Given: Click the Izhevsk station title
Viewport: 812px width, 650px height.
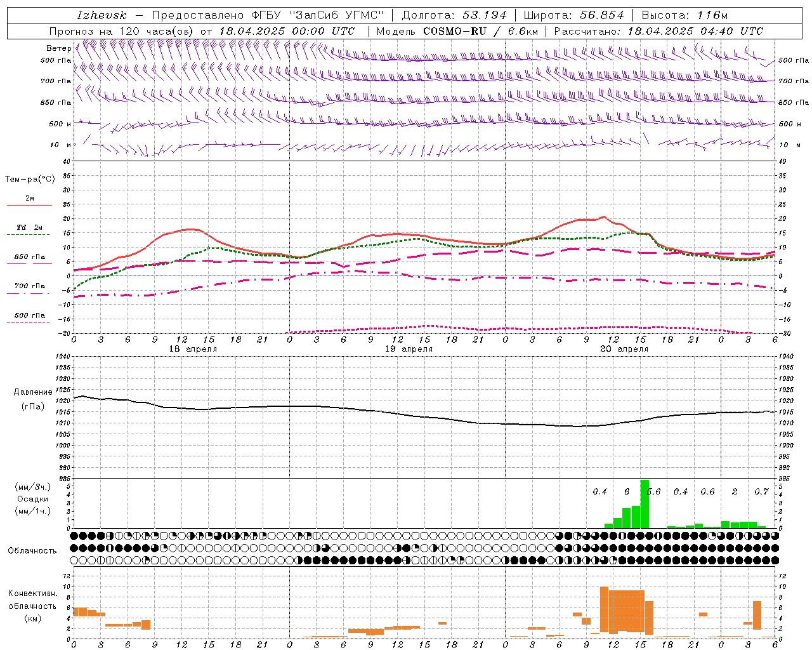Looking at the screenshot, I should click(x=101, y=15).
